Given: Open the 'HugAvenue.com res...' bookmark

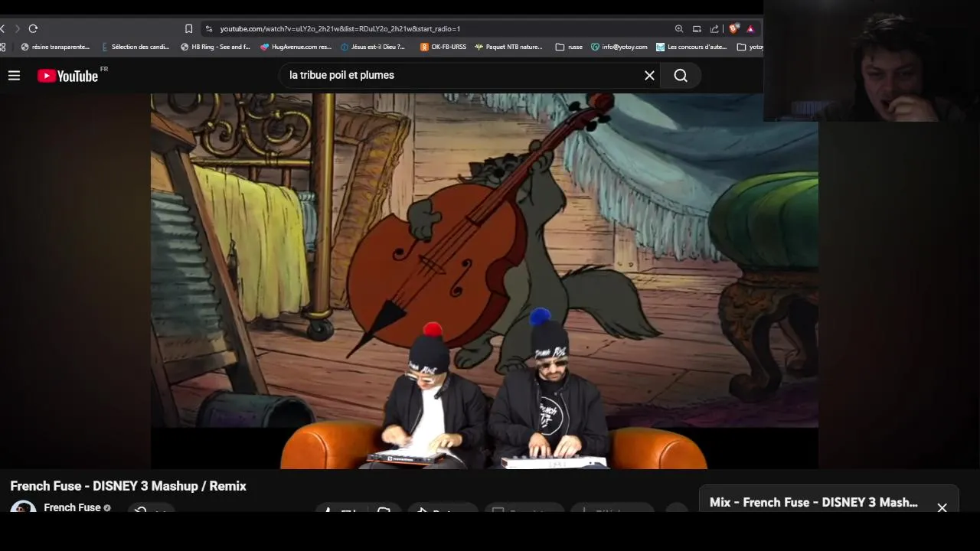Looking at the screenshot, I should point(296,47).
